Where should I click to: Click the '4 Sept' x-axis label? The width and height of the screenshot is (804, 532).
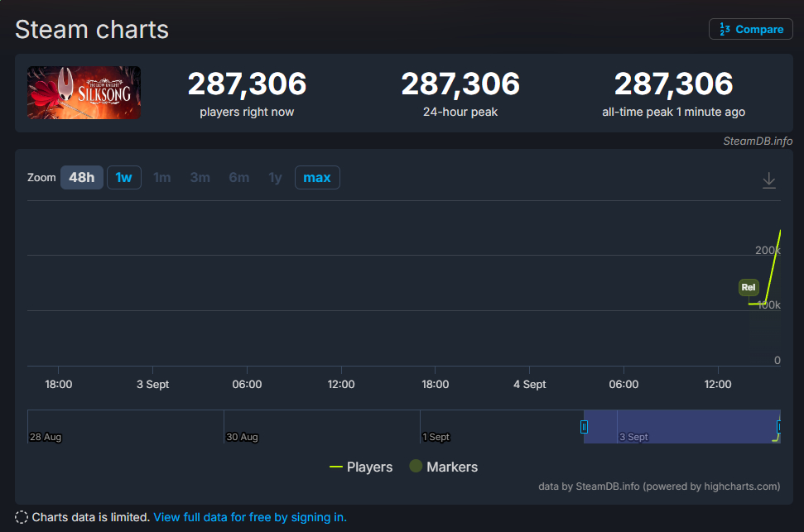pos(530,384)
